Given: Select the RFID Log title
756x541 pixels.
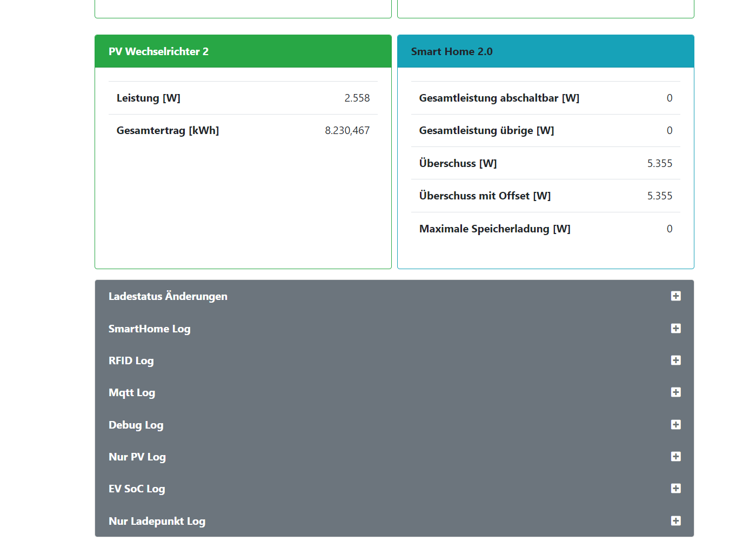Looking at the screenshot, I should coord(131,360).
